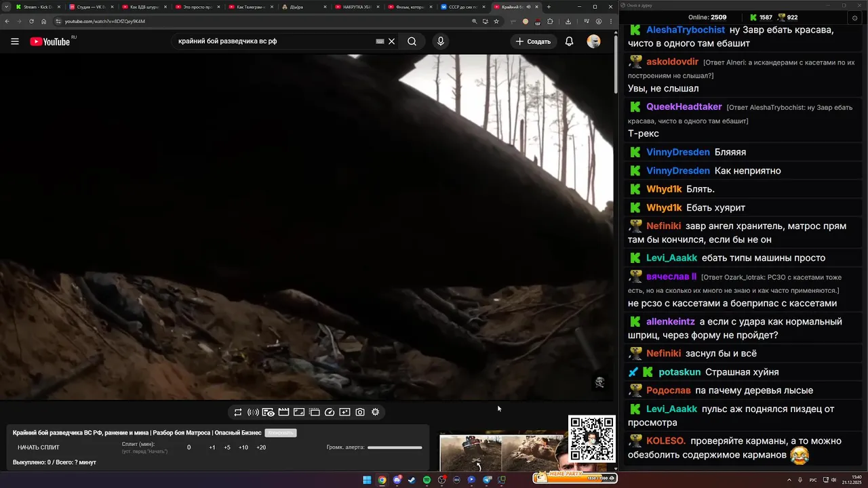This screenshot has height=488, width=868.
Task: Click the card-with-eye icon in player toolbar
Action: [269, 412]
